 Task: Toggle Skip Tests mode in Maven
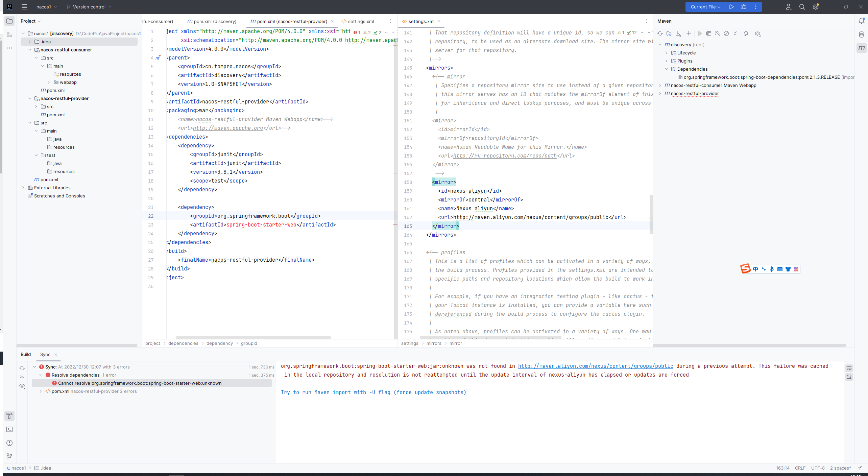(726, 33)
